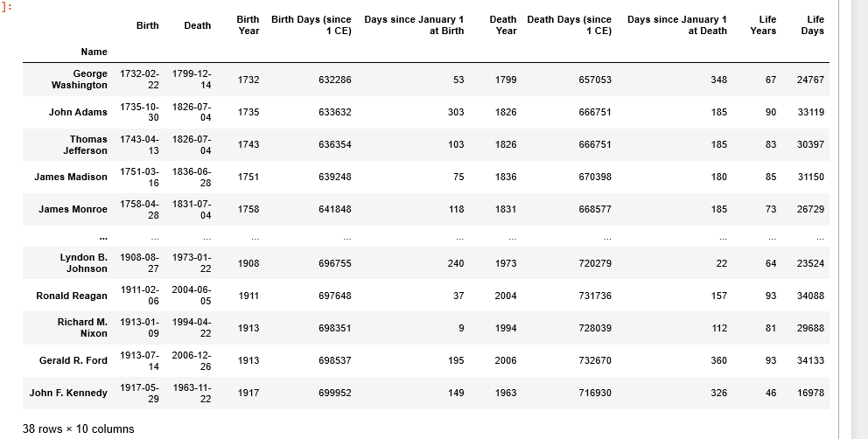Click the Name index header
Viewport: 868px width, 439px height.
[x=94, y=52]
